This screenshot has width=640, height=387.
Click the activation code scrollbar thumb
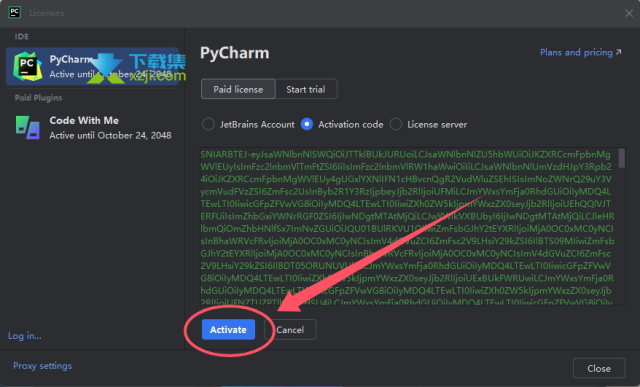coord(622,158)
